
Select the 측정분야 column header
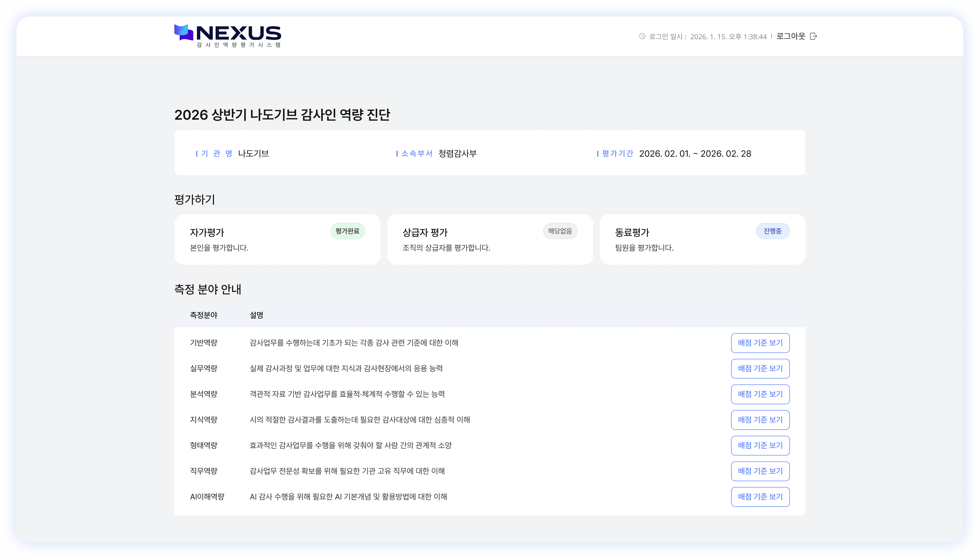pos(203,315)
